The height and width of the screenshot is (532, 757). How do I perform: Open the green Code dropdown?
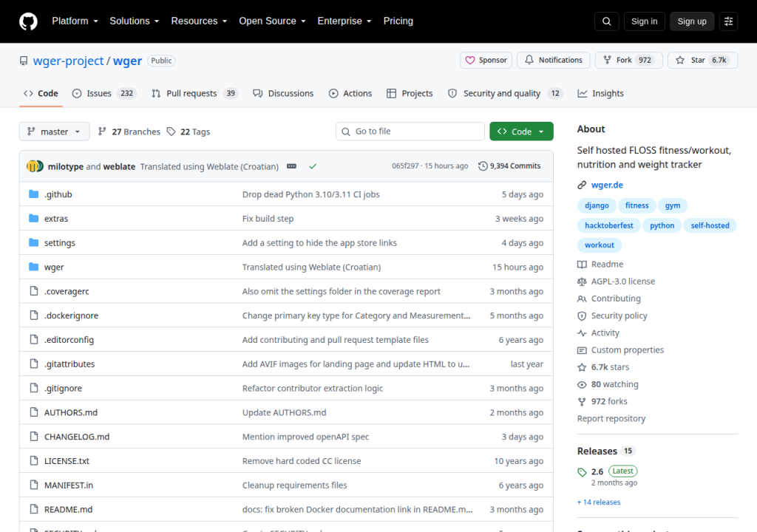tap(521, 132)
